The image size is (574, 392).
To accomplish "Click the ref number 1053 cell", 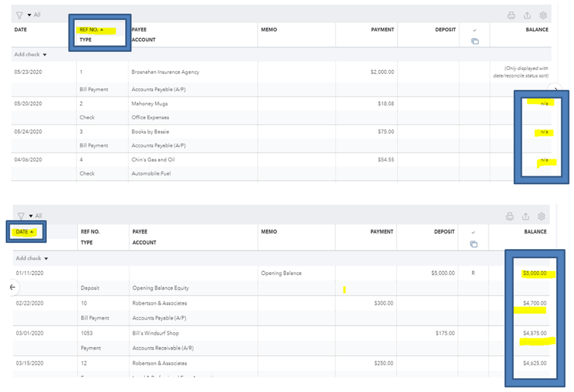I will [x=87, y=333].
